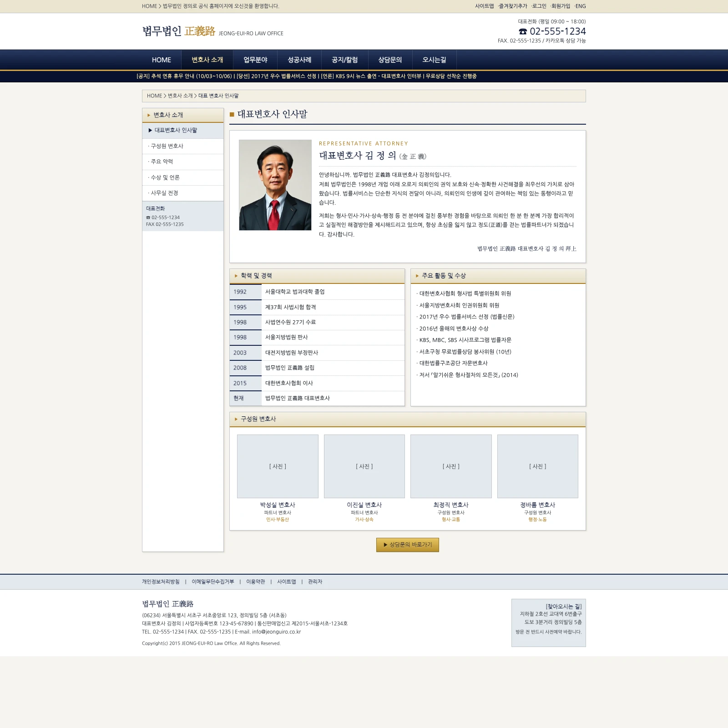Image resolution: width=728 pixels, height=728 pixels.
Task: Open the 업무분야 navigation menu
Action: pyautogui.click(x=255, y=60)
